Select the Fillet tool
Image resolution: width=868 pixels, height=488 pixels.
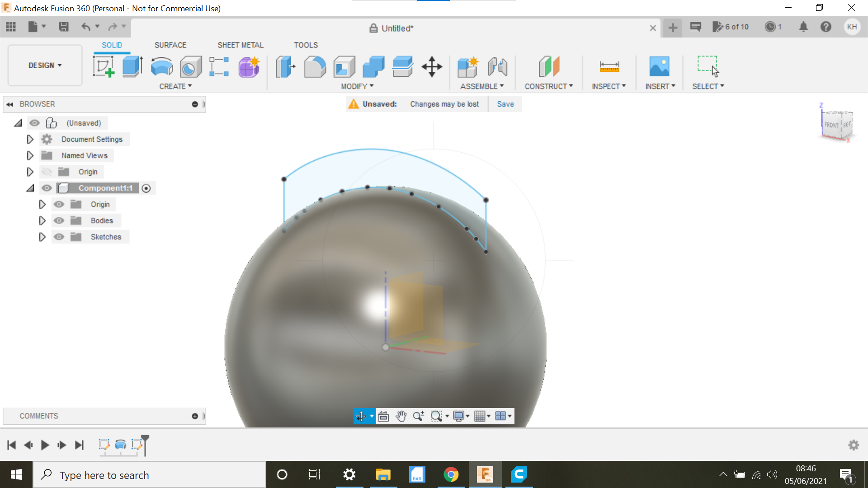click(x=315, y=66)
